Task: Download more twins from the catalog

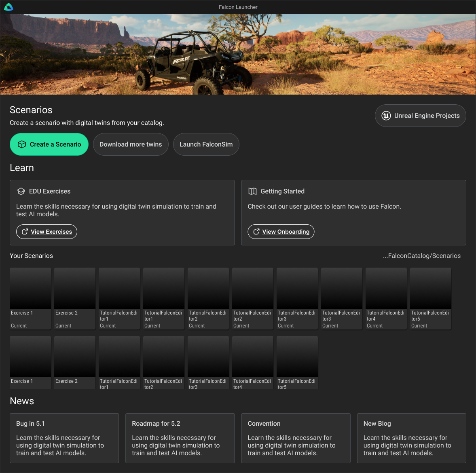Action: click(131, 144)
